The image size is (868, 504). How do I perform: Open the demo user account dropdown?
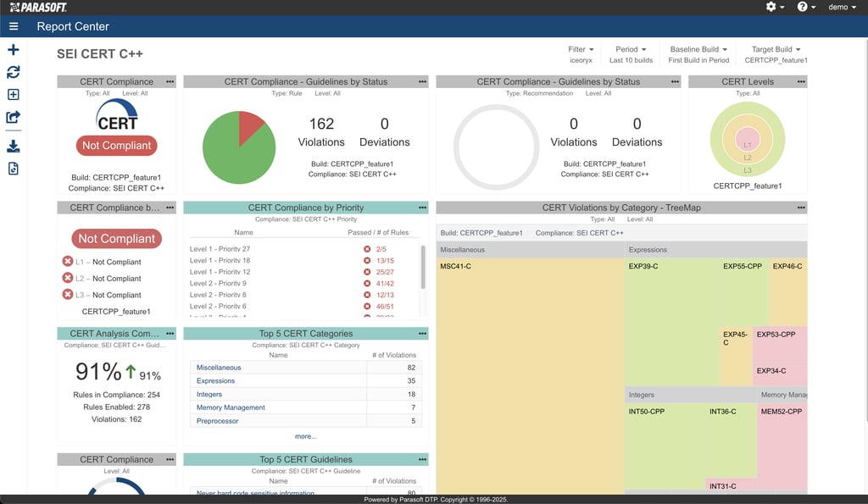(842, 7)
